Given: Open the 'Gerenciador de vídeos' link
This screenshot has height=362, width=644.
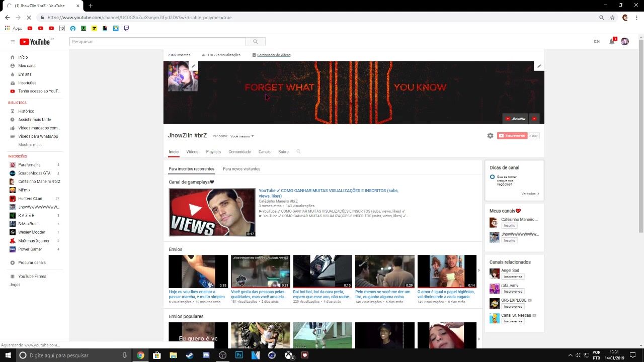Looking at the screenshot, I should click(273, 55).
